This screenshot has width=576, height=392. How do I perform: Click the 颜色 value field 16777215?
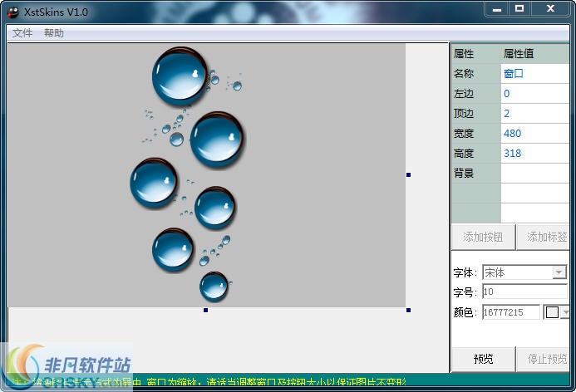[x=511, y=312]
